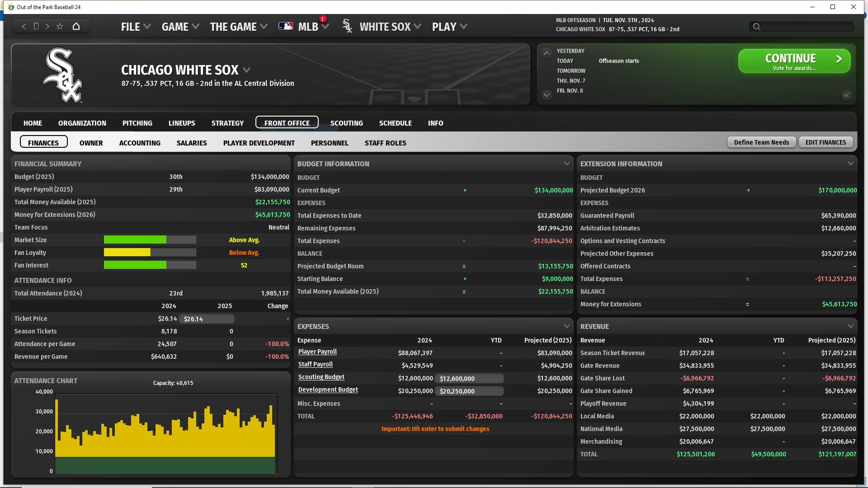Click the home icon in navigation bar

coord(76,27)
